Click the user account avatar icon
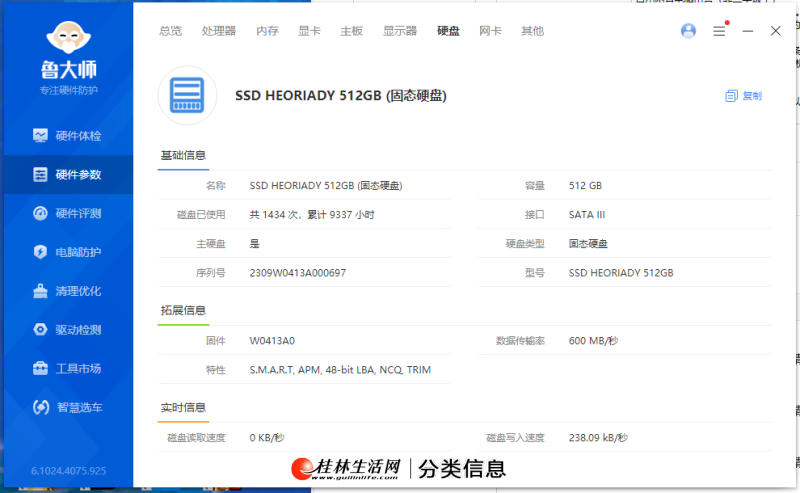800x493 pixels. (688, 31)
